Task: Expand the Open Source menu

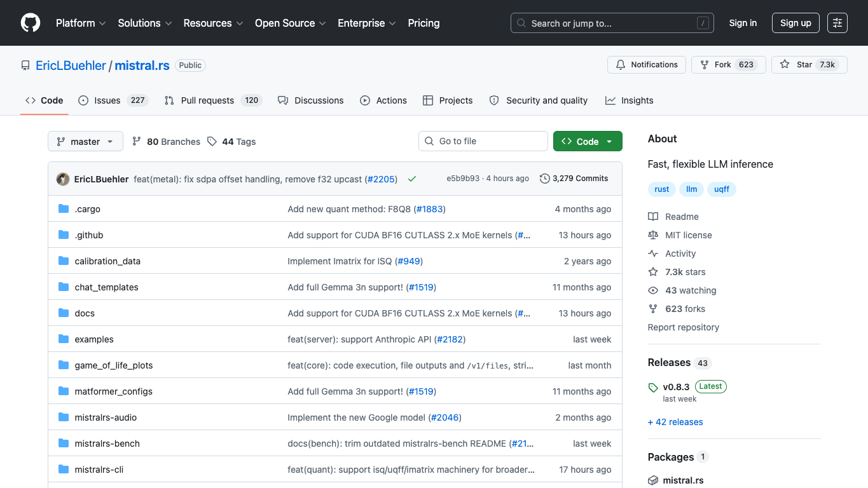Action: (x=291, y=23)
